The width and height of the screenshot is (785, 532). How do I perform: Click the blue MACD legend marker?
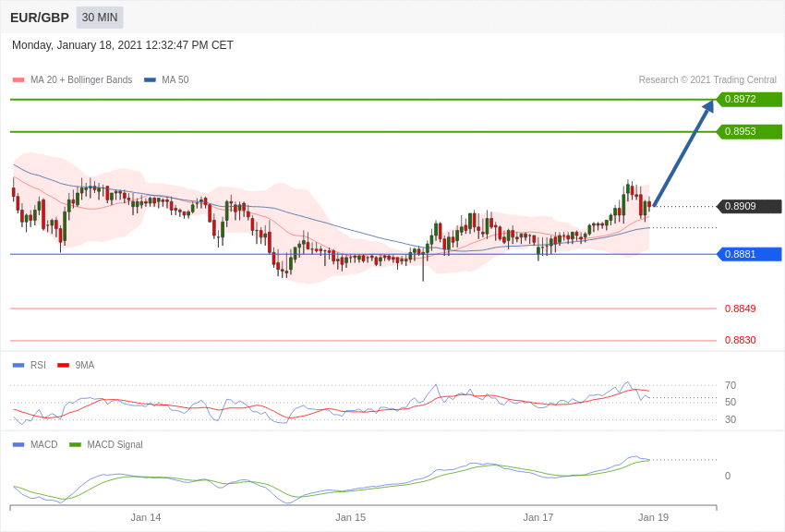[18, 444]
